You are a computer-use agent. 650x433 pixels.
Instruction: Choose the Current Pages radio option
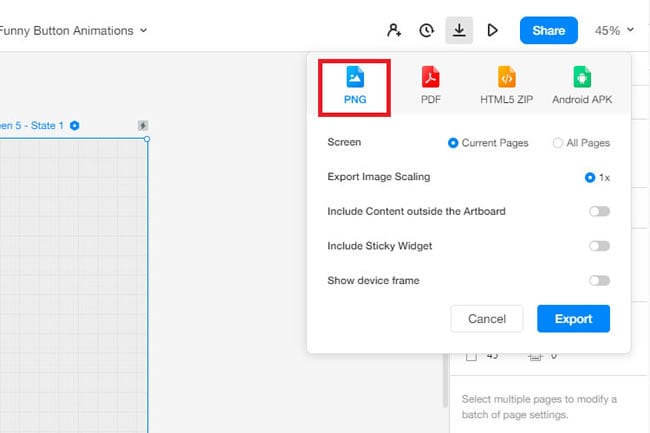click(x=488, y=143)
